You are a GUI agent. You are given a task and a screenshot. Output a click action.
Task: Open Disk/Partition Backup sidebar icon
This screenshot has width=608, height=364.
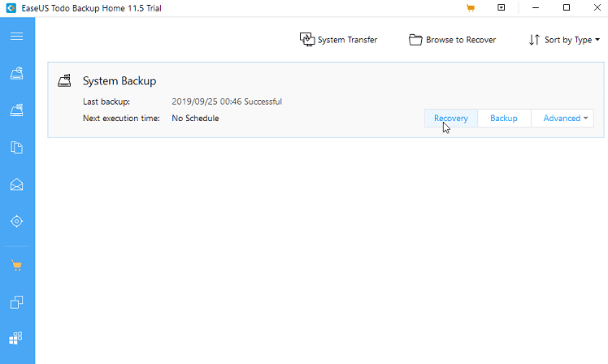pos(17,73)
